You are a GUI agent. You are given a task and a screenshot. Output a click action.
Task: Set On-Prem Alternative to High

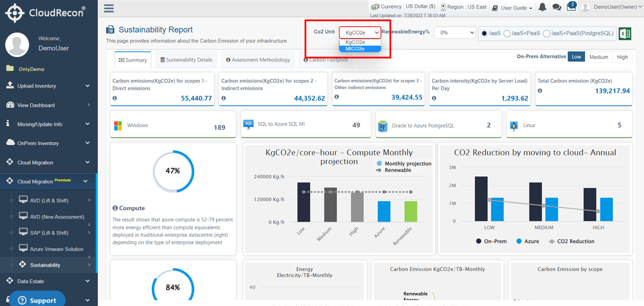coord(622,57)
